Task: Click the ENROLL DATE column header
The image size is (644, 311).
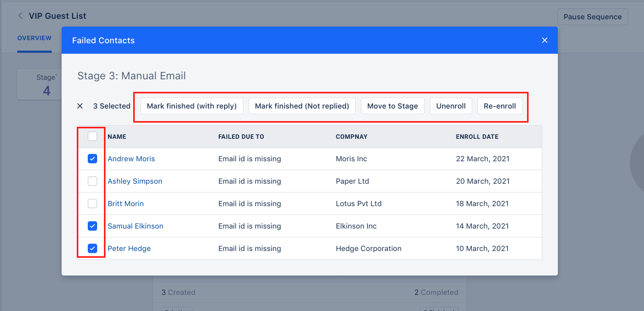Action: (x=477, y=137)
